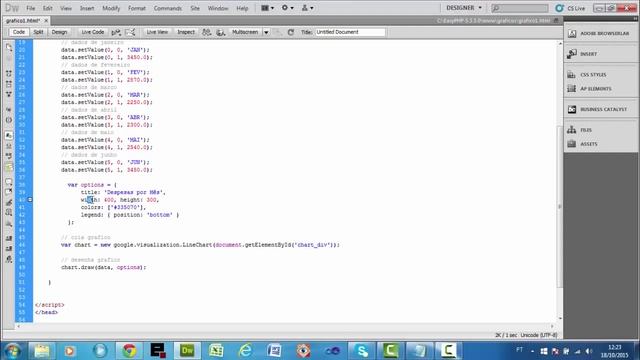Click the Code view button

[x=18, y=32]
